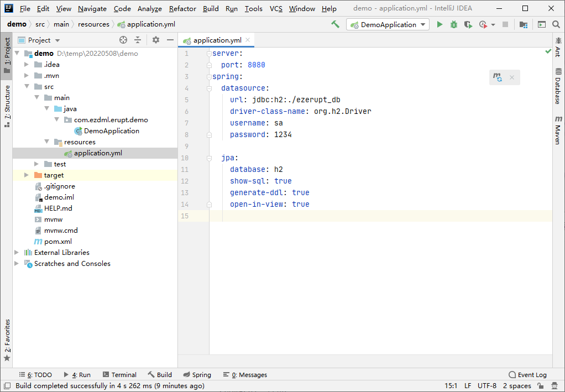Viewport: 565px width, 392px height.
Task: Toggle 1: Project side tab
Action: click(x=7, y=56)
